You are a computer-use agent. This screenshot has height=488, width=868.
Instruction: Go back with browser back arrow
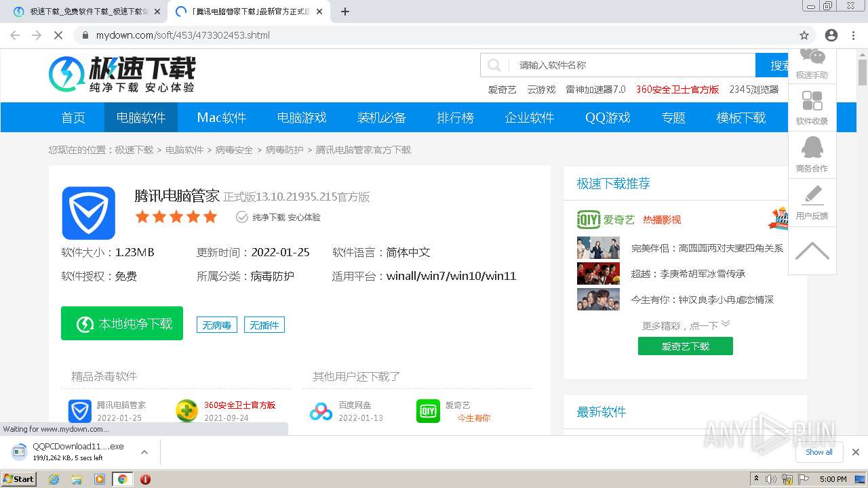[x=15, y=35]
